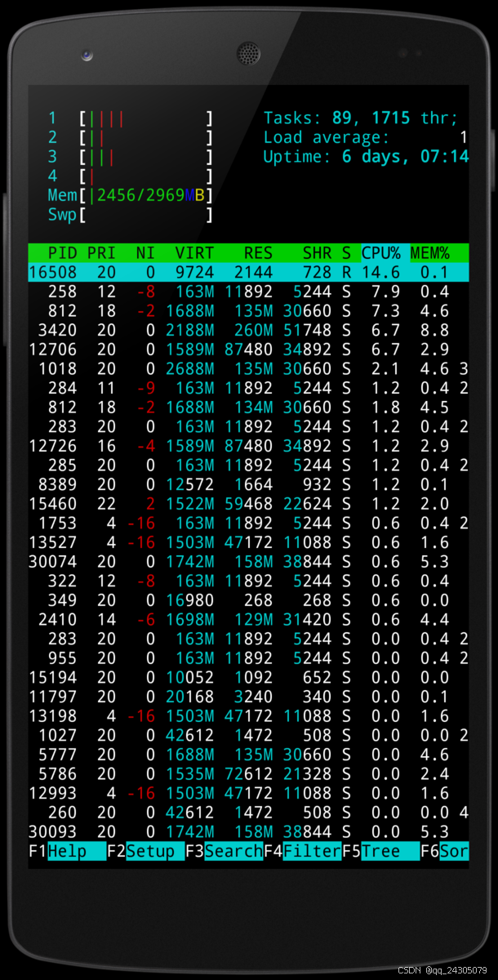Click the CPU 2 usage meter bar
Image resolution: width=498 pixels, height=980 pixels.
click(146, 137)
